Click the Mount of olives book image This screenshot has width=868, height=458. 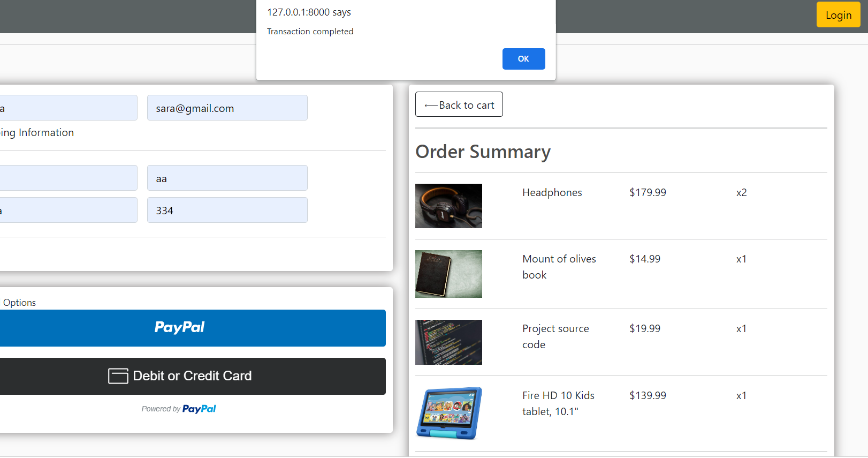(x=448, y=274)
